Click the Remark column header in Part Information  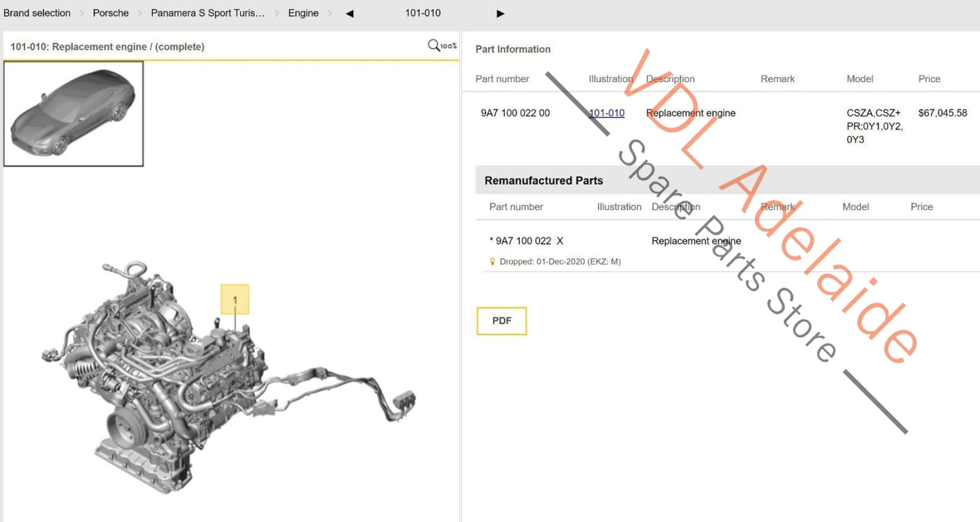(777, 79)
